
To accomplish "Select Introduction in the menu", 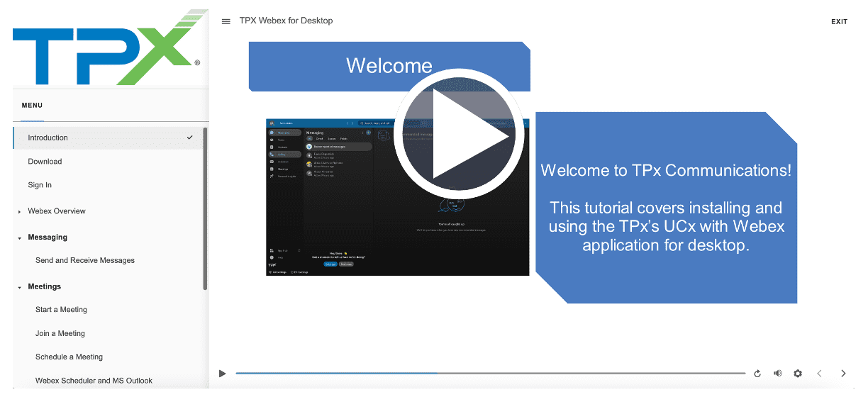I will pos(48,138).
